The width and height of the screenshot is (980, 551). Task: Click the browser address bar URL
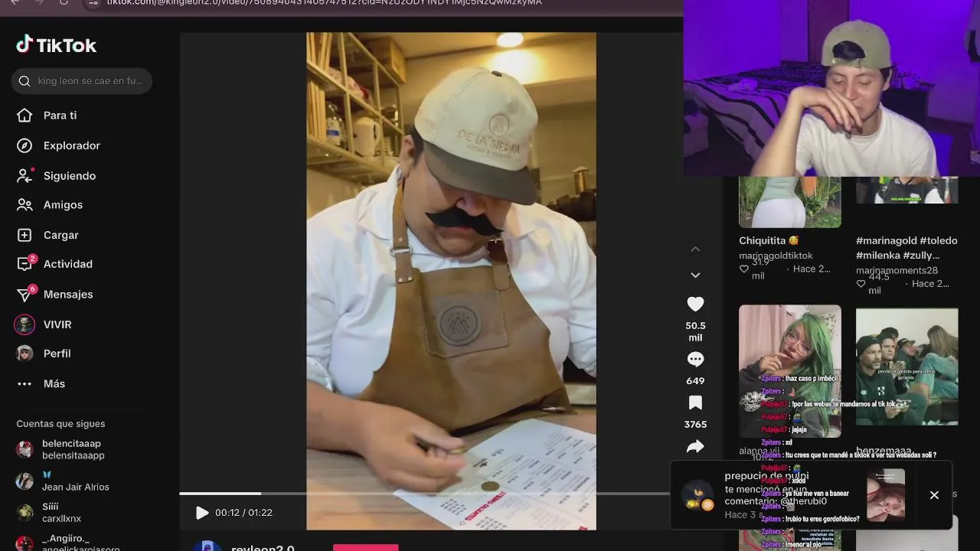tap(324, 3)
